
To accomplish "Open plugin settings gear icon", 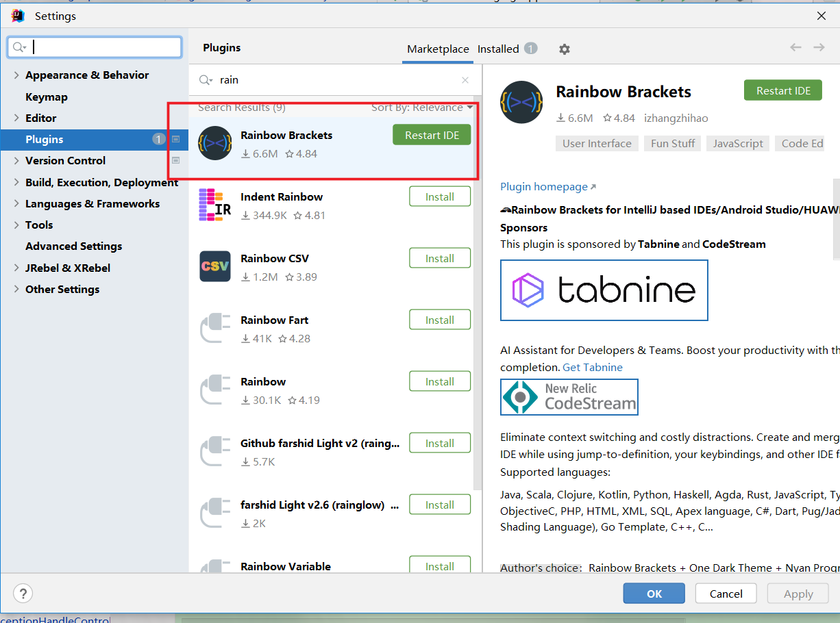I will coord(564,49).
